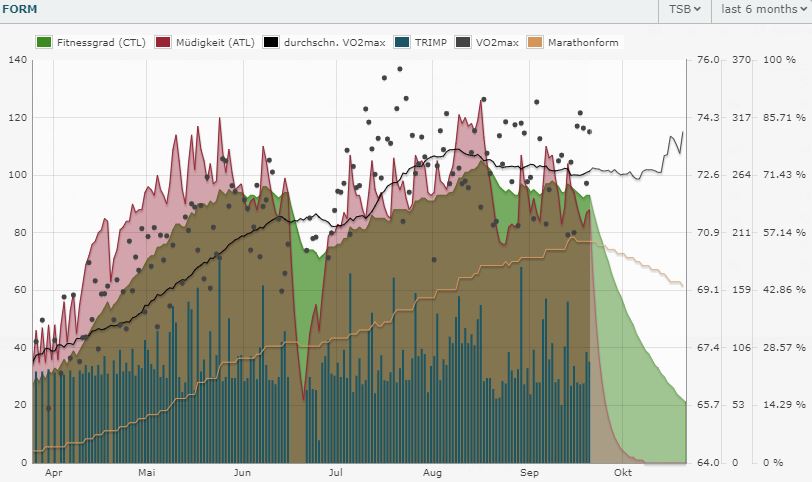This screenshot has height=482, width=812.
Task: Toggle the Marathonform legend label
Action: tap(583, 43)
